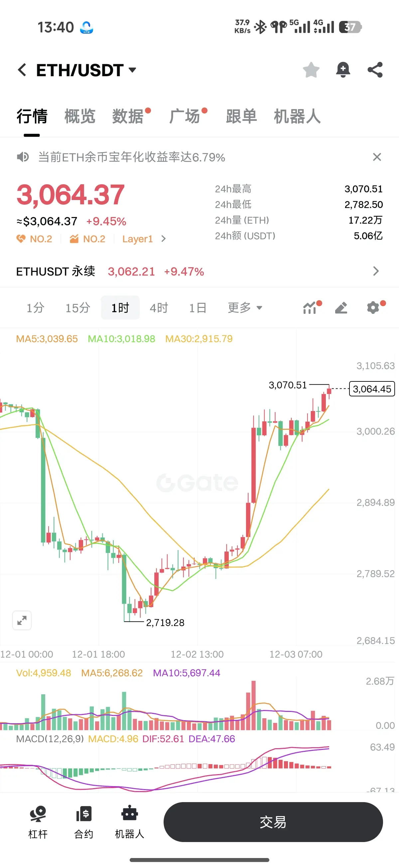Open chart settings gear icon
Viewport: 399px width, 868px height.
pyautogui.click(x=373, y=308)
